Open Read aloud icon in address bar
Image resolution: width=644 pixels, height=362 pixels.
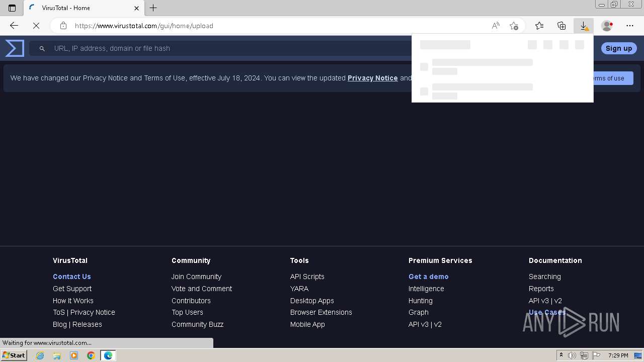496,26
